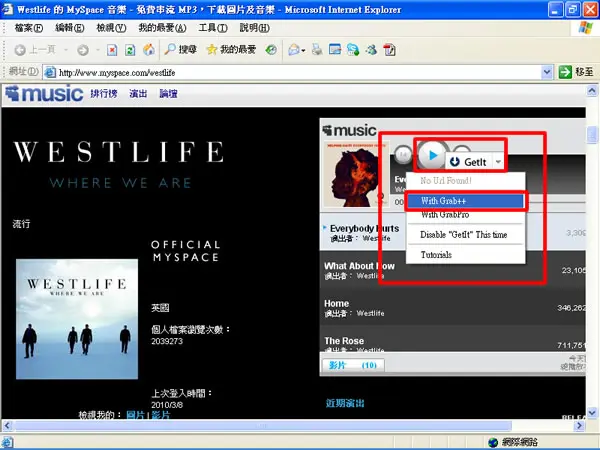Open the Shows (演出) link
This screenshot has height=450, width=600.
coord(138,94)
